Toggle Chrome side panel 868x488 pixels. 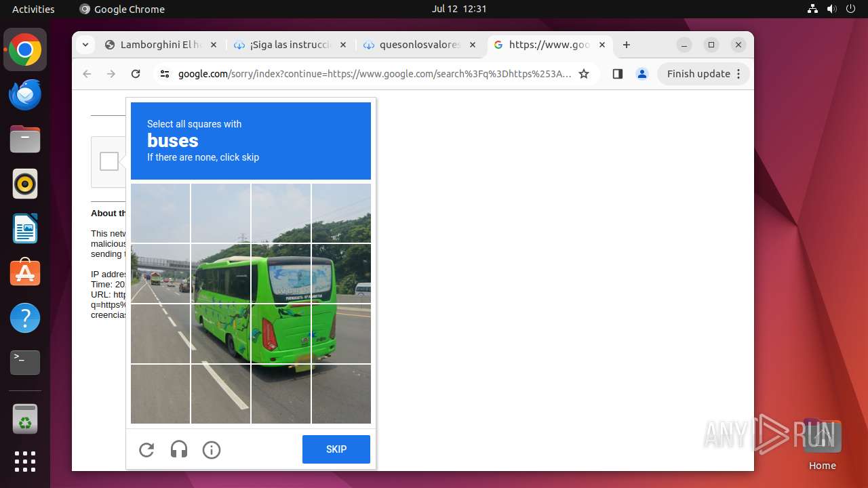617,74
